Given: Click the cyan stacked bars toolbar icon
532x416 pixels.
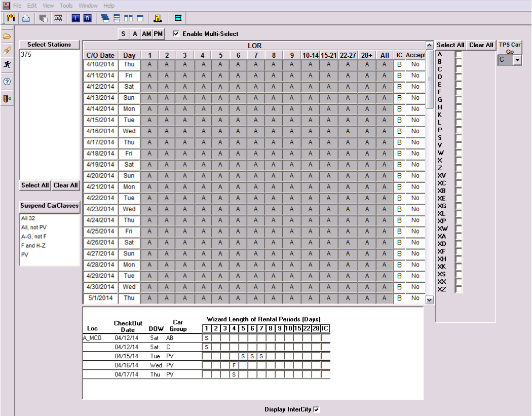Looking at the screenshot, I should [178, 18].
